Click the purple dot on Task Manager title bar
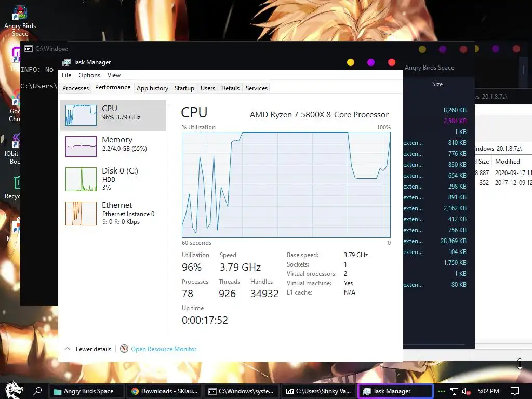 (371, 62)
